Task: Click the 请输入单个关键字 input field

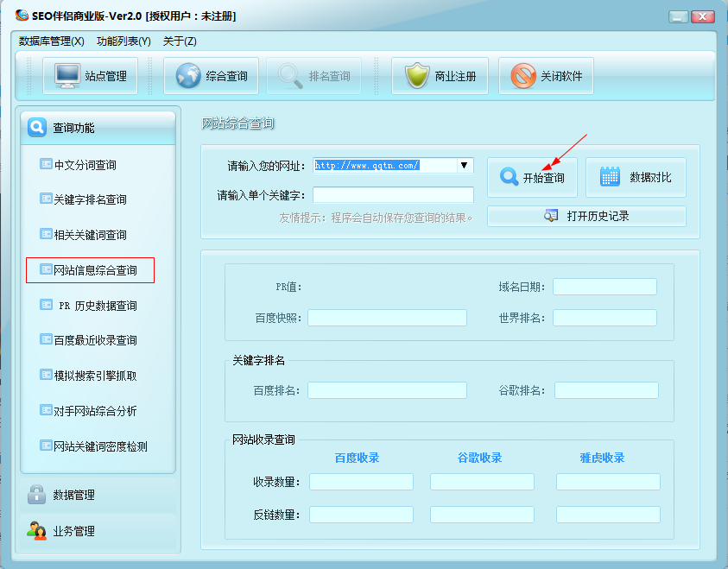Action: (393, 195)
